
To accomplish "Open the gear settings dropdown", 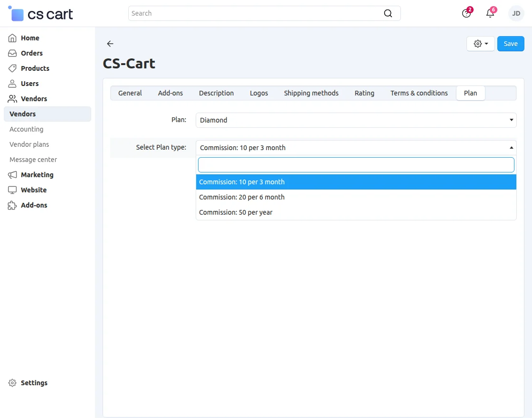I will click(x=480, y=43).
